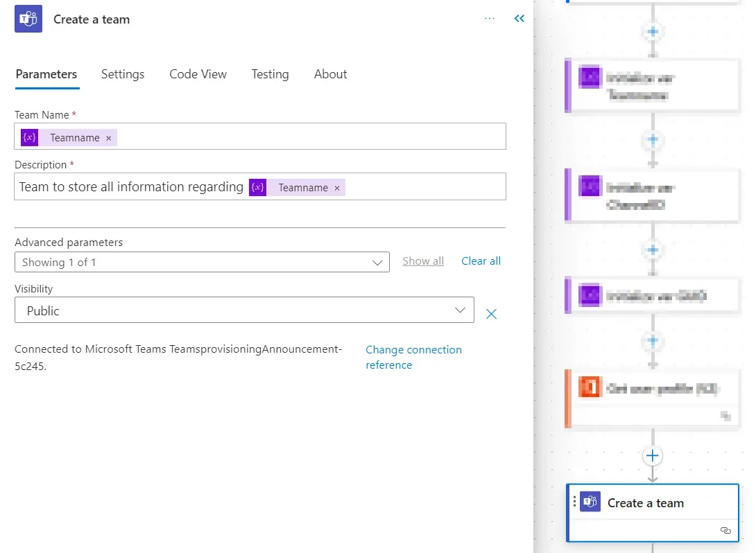Click the Office 365 icon on orange card
This screenshot has height=553, width=756.
590,387
